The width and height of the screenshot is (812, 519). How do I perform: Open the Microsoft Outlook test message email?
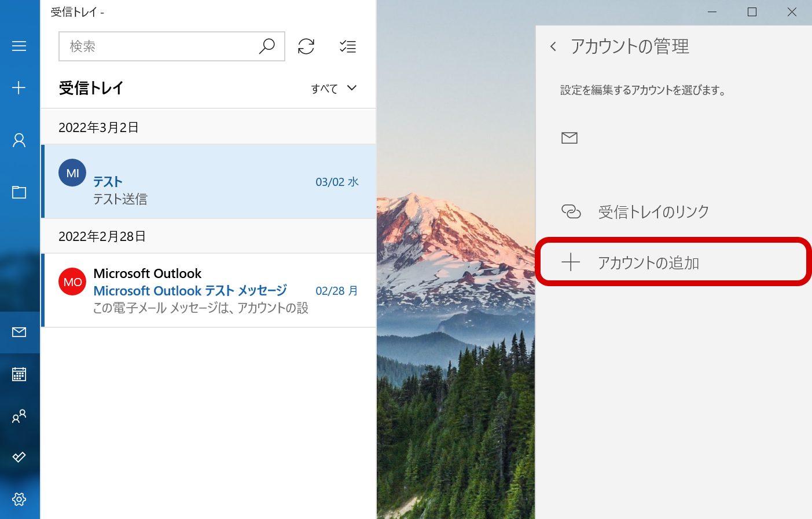[208, 290]
